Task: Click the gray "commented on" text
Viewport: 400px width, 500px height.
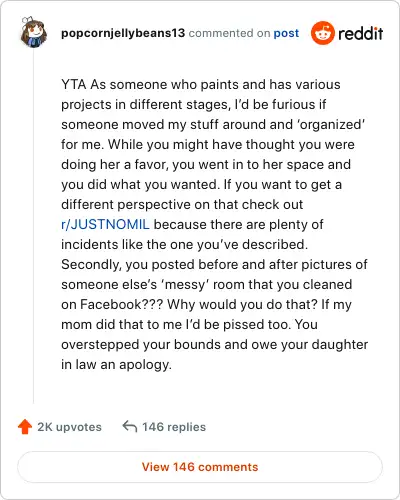Action: coord(229,33)
